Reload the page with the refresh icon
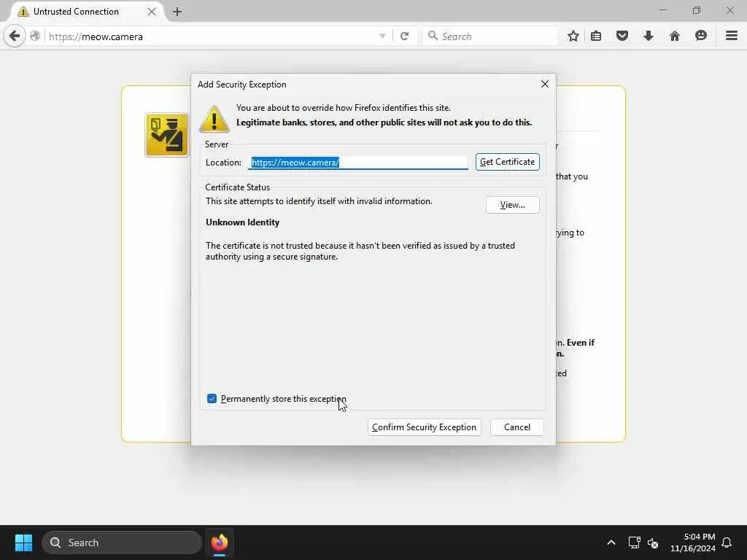This screenshot has height=560, width=747. tap(404, 36)
